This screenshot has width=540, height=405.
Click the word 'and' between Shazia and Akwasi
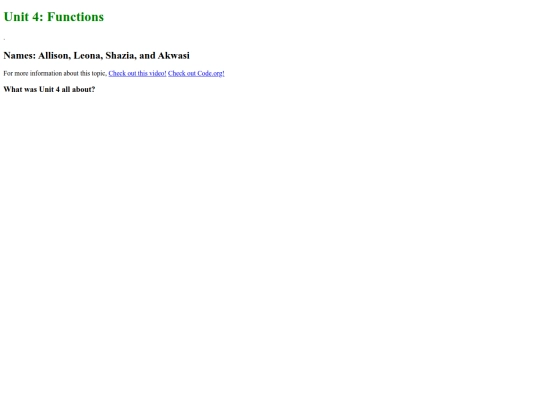tap(147, 55)
